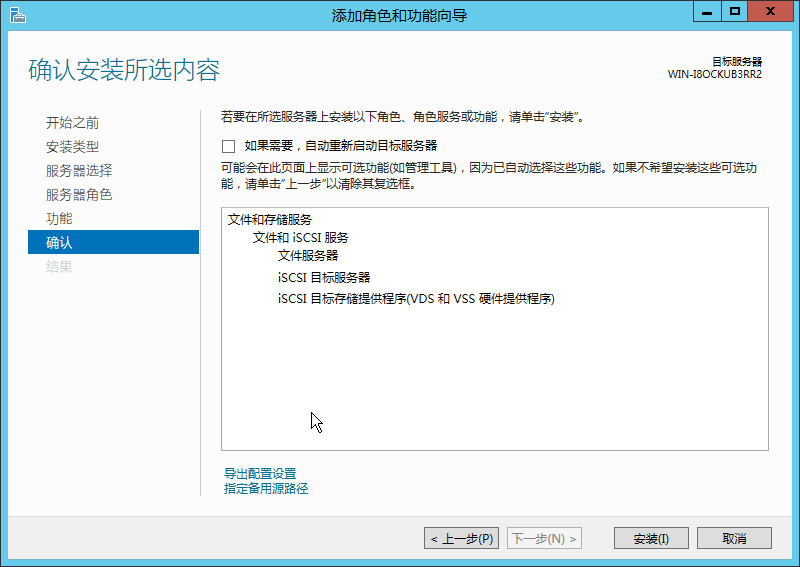Open the 指定备用源路径 link
Screen dimensions: 800x567
tap(266, 488)
